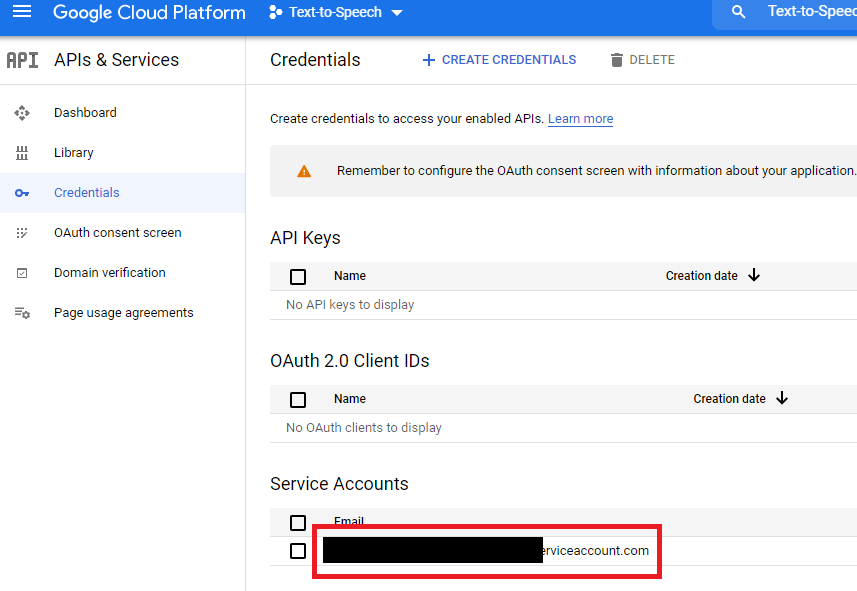The width and height of the screenshot is (857, 591).
Task: Open the hamburger navigation menu
Action: click(22, 12)
